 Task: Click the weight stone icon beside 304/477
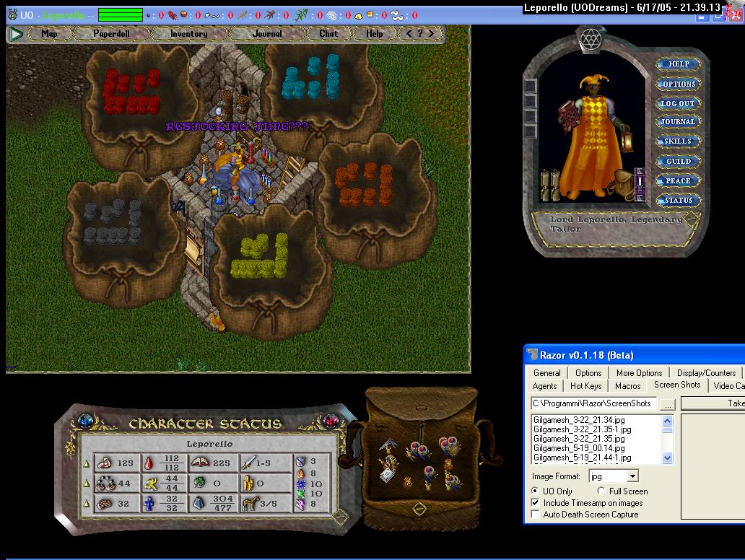(199, 504)
